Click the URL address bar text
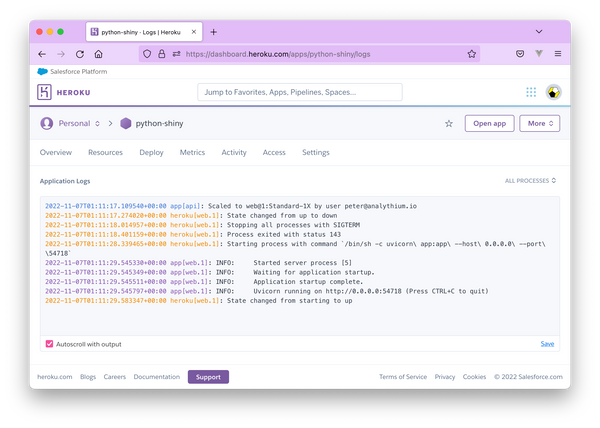600x428 pixels. pos(278,54)
